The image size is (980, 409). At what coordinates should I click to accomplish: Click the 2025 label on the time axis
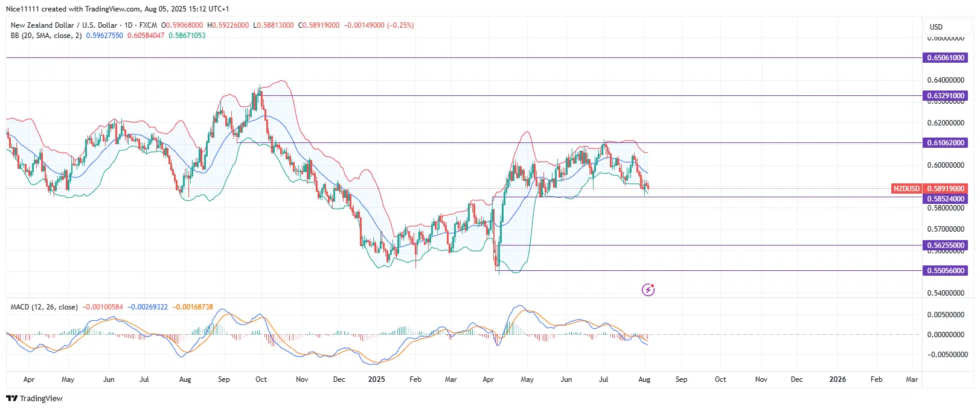click(x=376, y=379)
